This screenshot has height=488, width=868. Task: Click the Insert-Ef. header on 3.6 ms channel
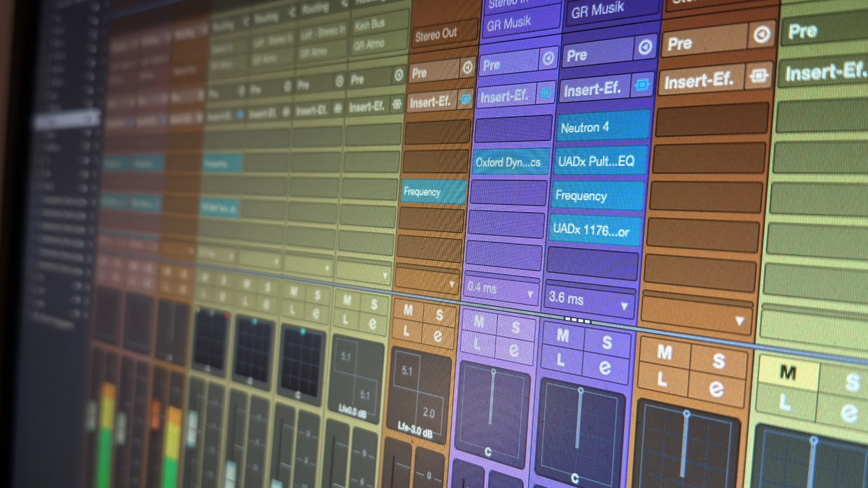click(x=592, y=89)
